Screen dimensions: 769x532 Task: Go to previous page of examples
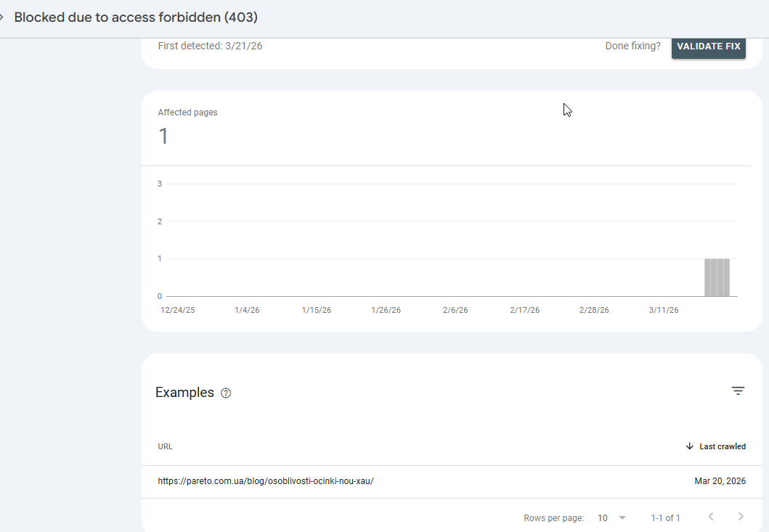[711, 517]
